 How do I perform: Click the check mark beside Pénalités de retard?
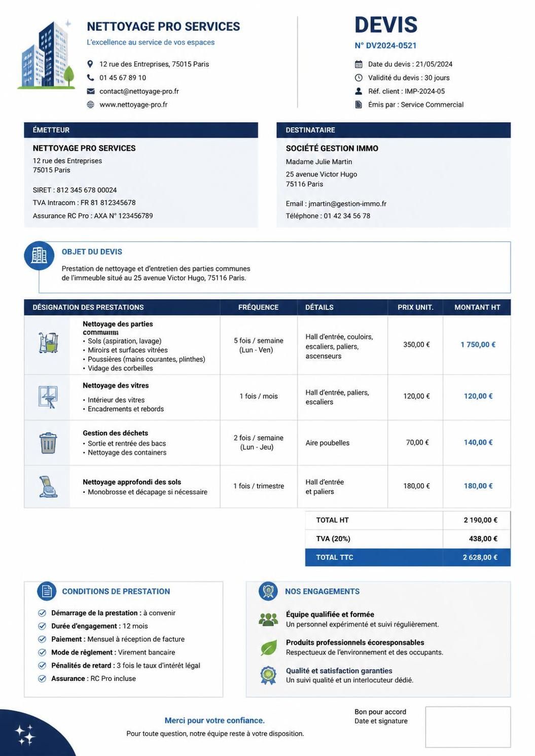(x=42, y=666)
